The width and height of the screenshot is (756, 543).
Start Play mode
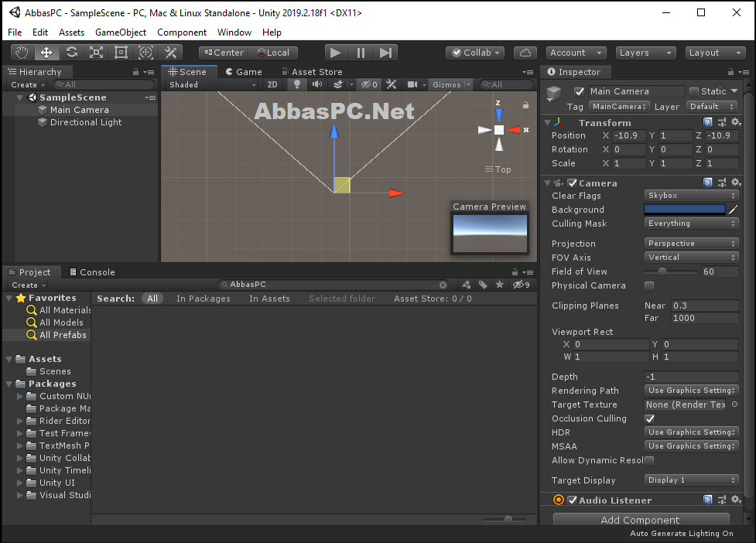tap(336, 53)
